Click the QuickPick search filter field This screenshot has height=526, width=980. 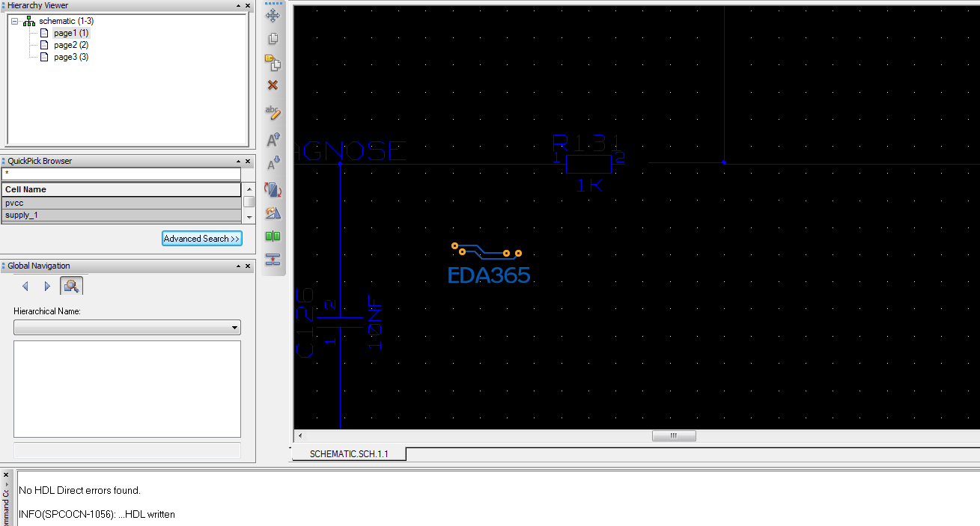click(x=121, y=174)
